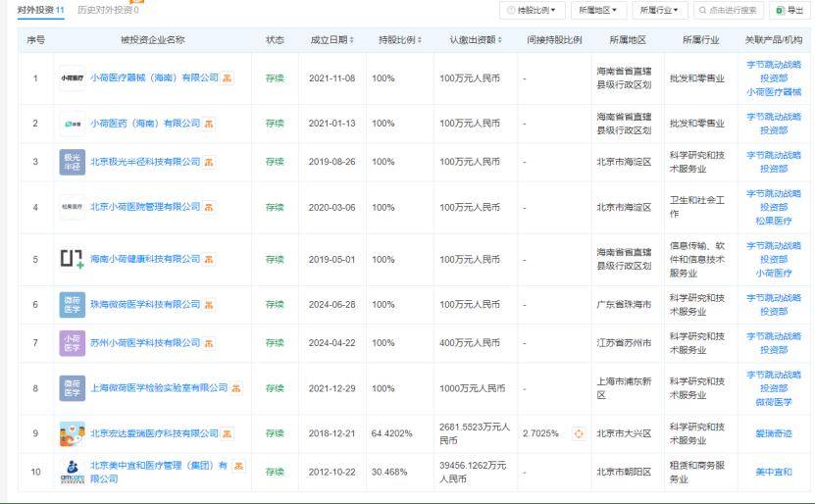815x504 pixels.
Task: Click the 小荷医药（海南）有限公司 logo
Action: point(73,124)
